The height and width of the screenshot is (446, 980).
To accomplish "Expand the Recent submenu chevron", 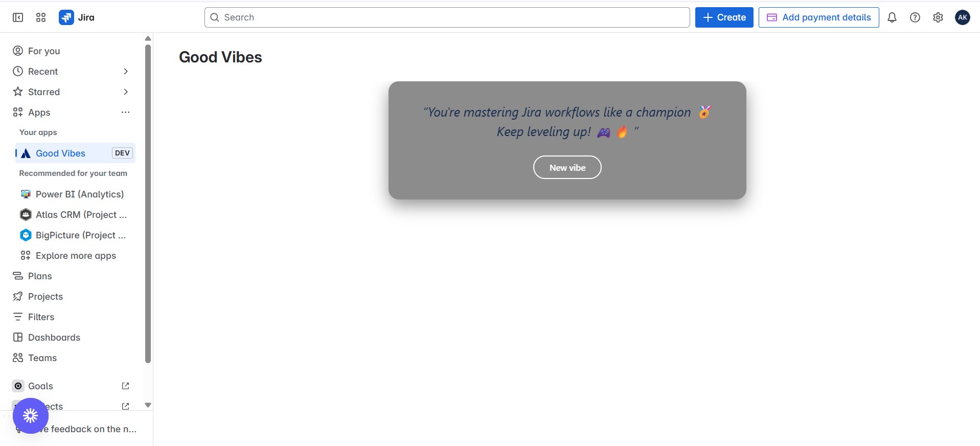I will tap(126, 71).
